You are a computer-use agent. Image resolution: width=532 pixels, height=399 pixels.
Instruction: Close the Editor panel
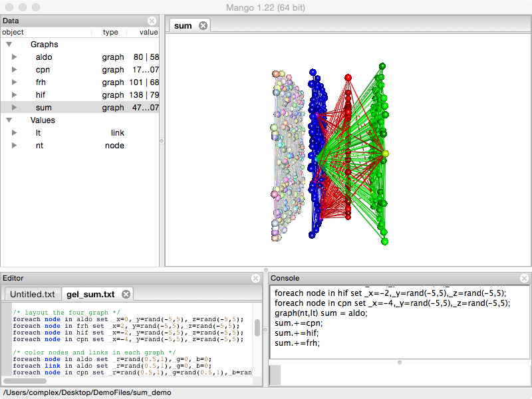[x=256, y=278]
